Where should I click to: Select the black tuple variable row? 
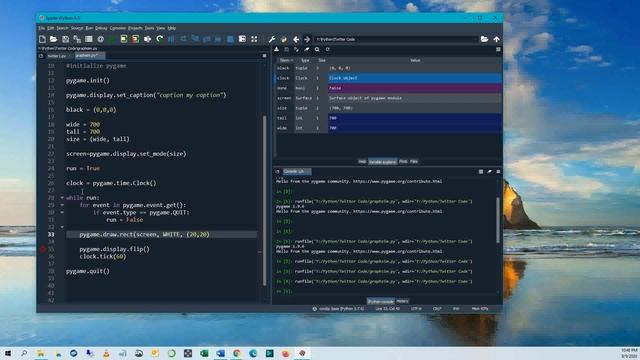click(x=389, y=68)
